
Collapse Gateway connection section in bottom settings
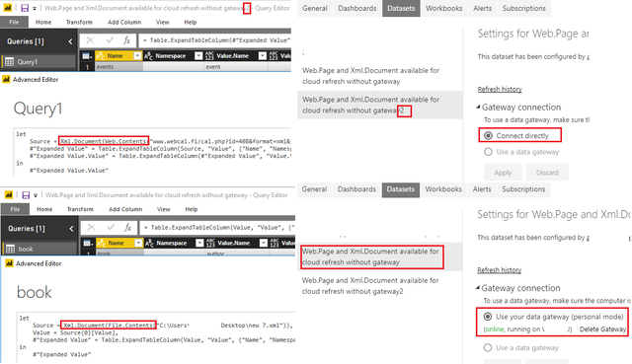point(478,288)
